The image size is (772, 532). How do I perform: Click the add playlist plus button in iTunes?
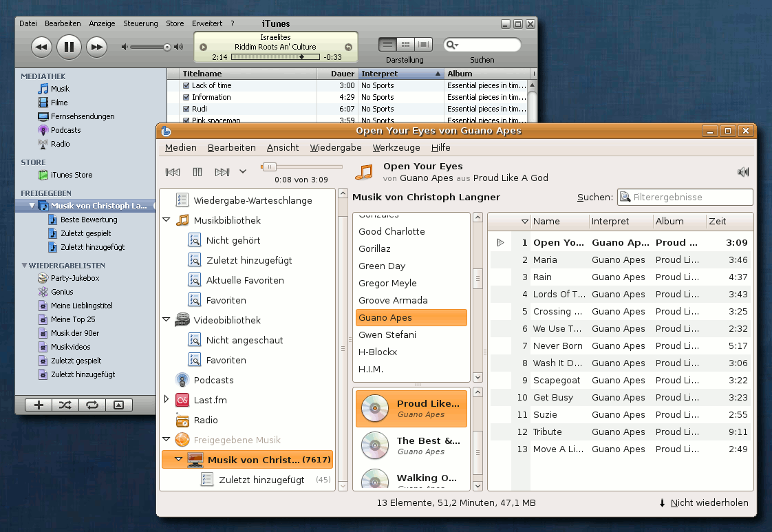click(39, 405)
